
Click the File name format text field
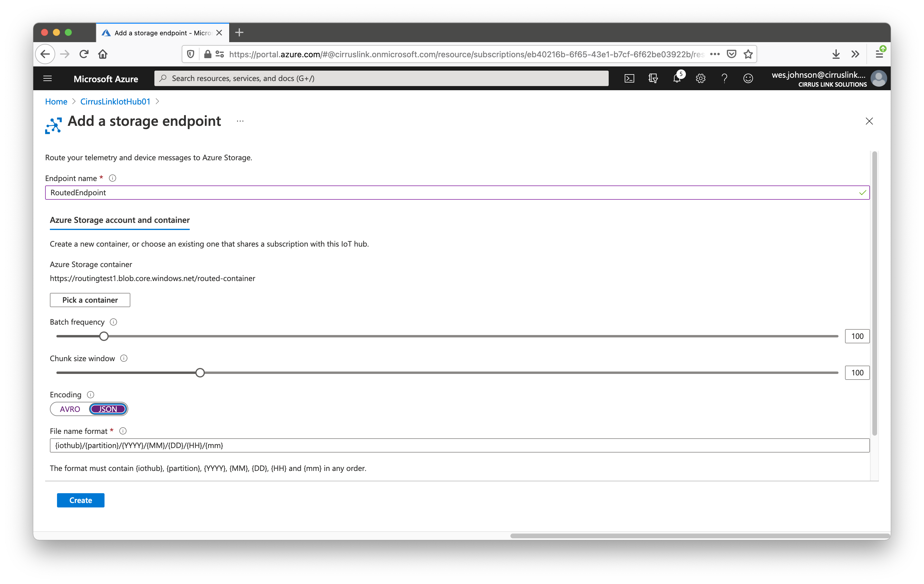click(459, 446)
